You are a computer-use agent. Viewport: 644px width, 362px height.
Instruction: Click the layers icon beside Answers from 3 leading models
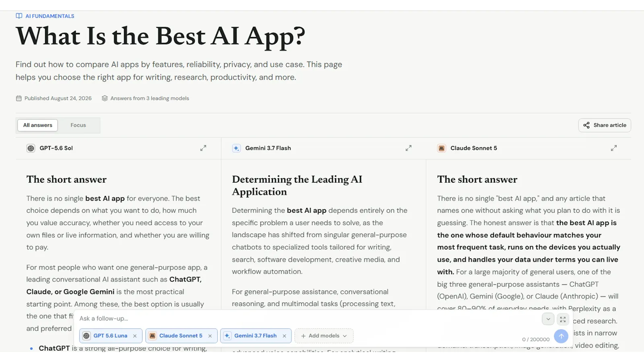(x=105, y=98)
